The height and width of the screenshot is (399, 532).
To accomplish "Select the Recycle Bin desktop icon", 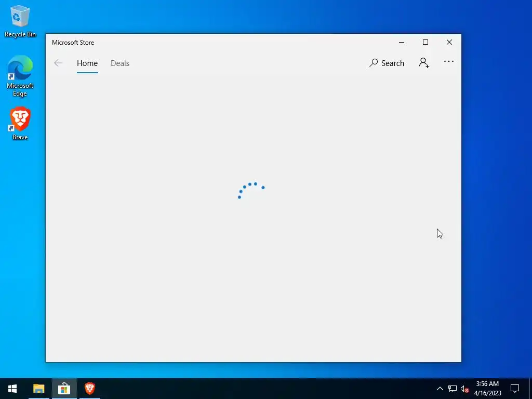I will point(20,21).
